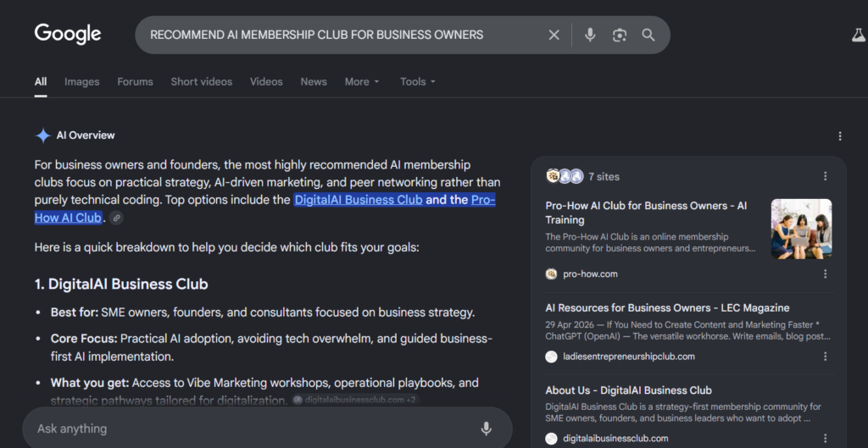Open Search Labs flask icon
Screen dimensions: 868x448
tap(858, 35)
